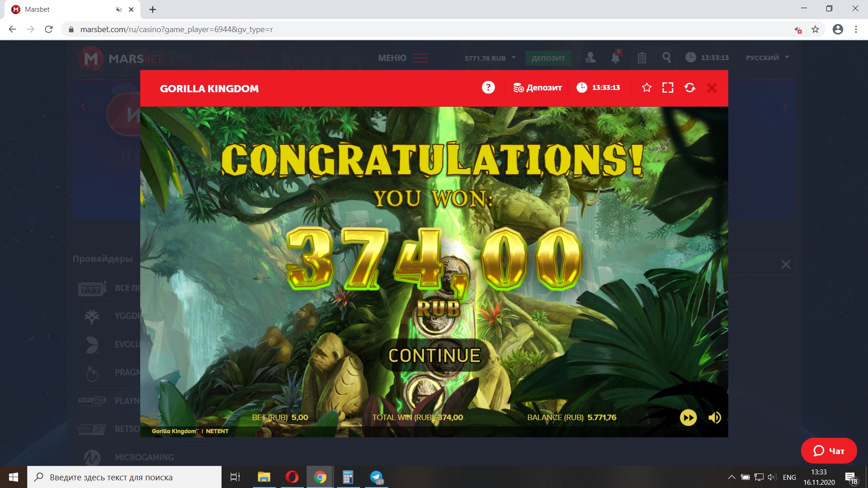868x488 pixels.
Task: Open Chrome three-dot menu
Action: 856,29
